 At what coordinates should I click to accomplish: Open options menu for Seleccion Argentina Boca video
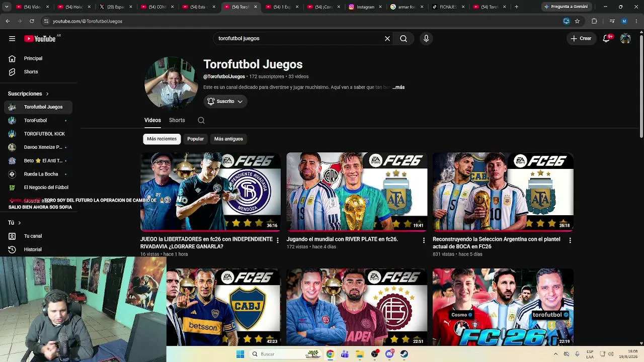[570, 241]
